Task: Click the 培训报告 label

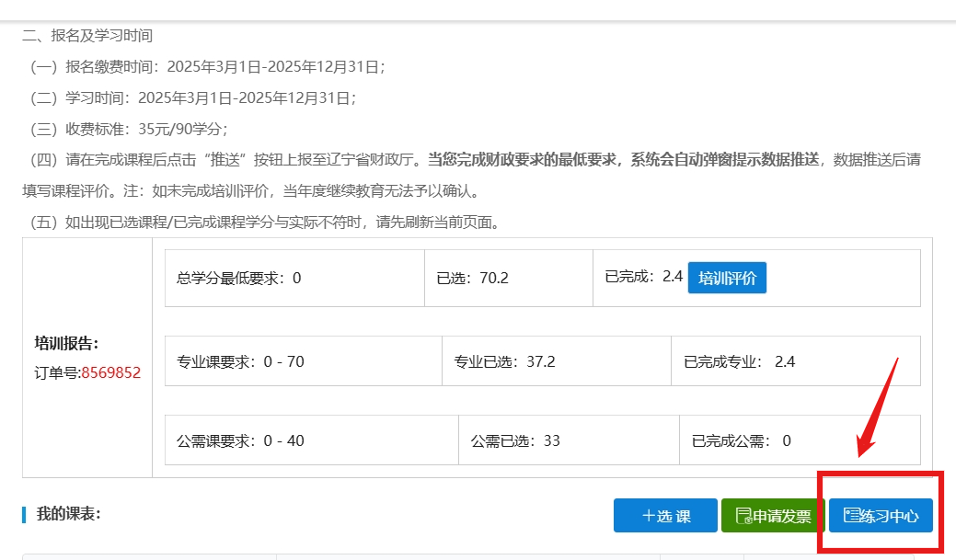Action: point(66,343)
